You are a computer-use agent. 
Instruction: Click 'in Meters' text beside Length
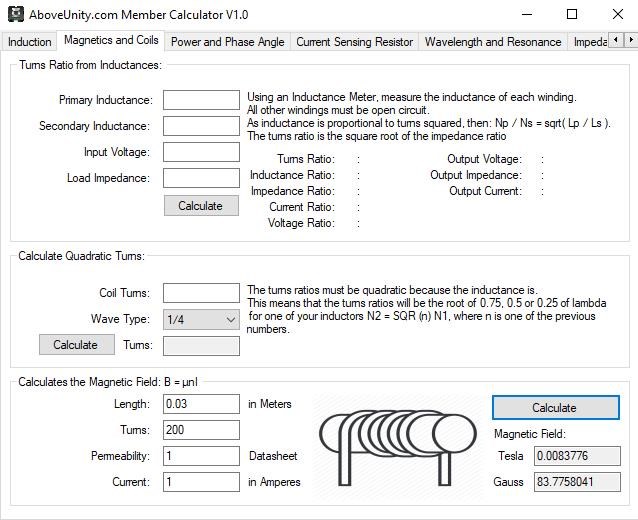(270, 404)
